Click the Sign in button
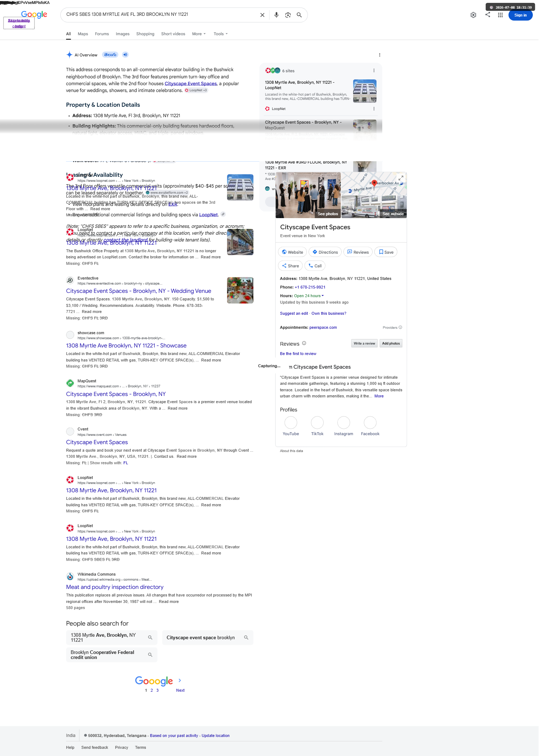 (x=520, y=15)
